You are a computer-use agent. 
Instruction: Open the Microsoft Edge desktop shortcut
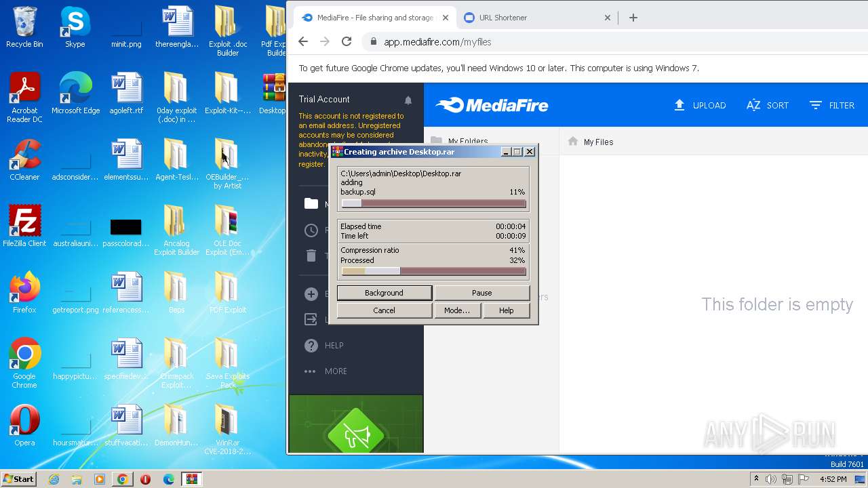click(x=75, y=94)
